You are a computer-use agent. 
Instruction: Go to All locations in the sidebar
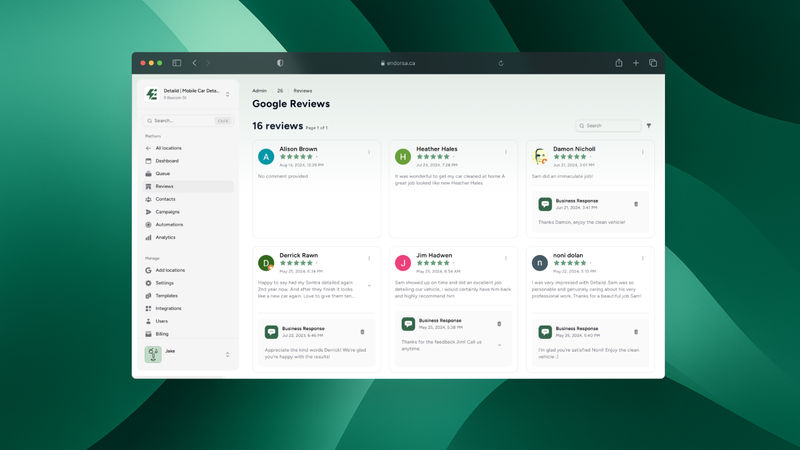pos(188,148)
